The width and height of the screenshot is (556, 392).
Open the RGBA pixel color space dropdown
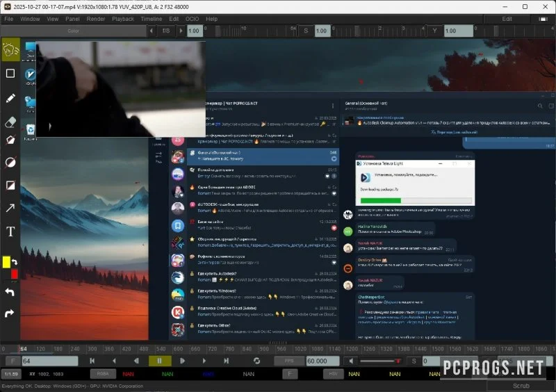point(103,374)
